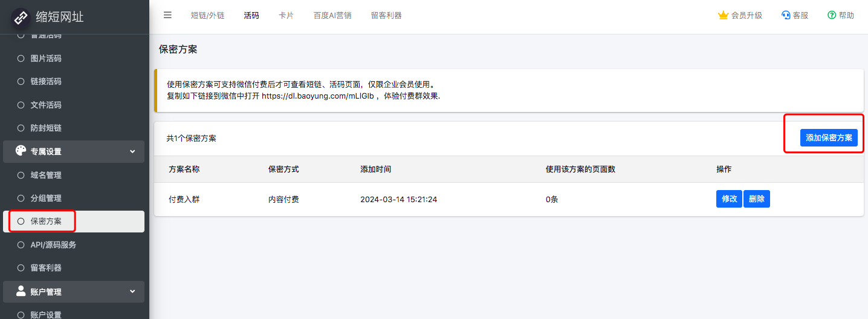868x319 pixels.
Task: Open 分组管理 in the sidebar
Action: coord(46,198)
